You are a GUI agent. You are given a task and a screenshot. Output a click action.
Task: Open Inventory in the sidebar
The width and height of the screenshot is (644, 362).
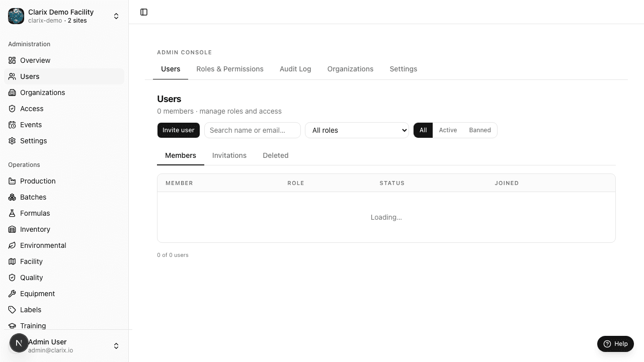pyautogui.click(x=64, y=229)
